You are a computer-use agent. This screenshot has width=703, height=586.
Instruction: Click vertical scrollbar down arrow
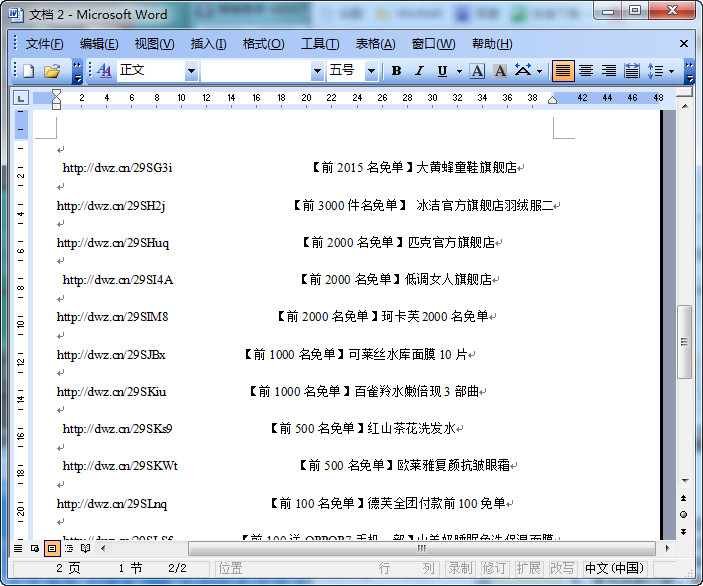point(685,481)
